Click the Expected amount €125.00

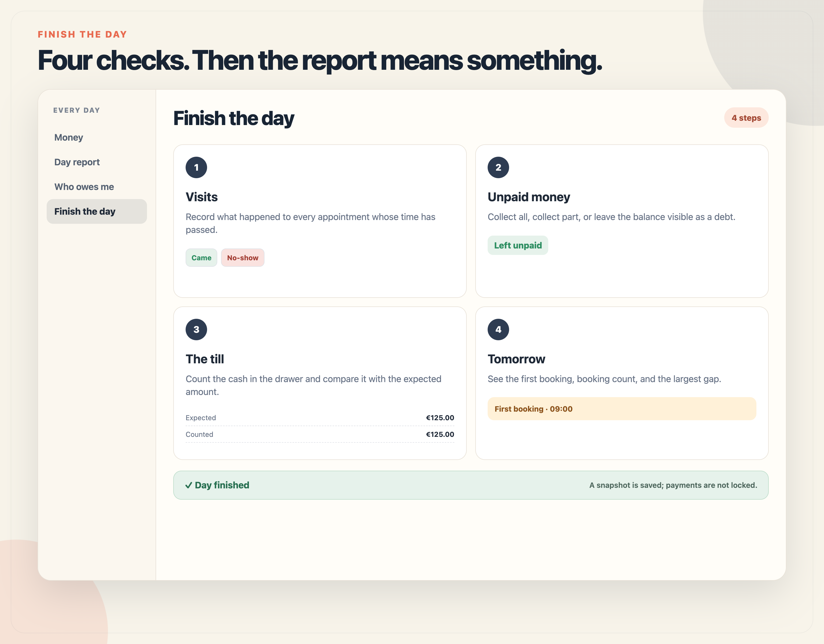point(440,418)
